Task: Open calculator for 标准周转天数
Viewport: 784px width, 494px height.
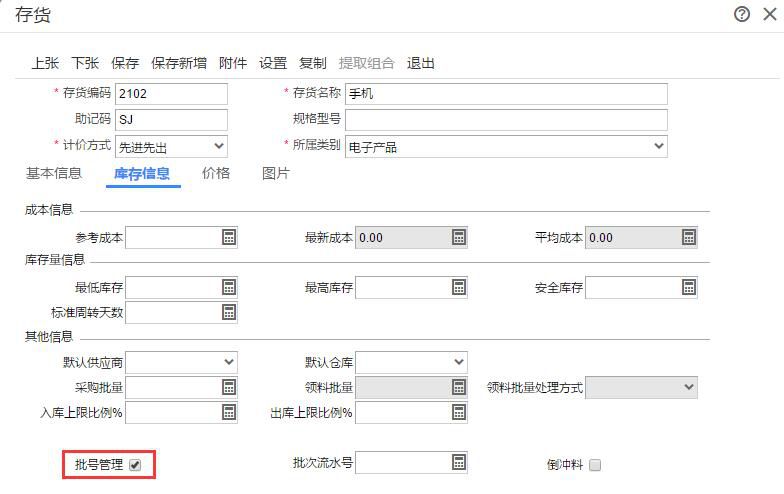Action: pos(228,312)
